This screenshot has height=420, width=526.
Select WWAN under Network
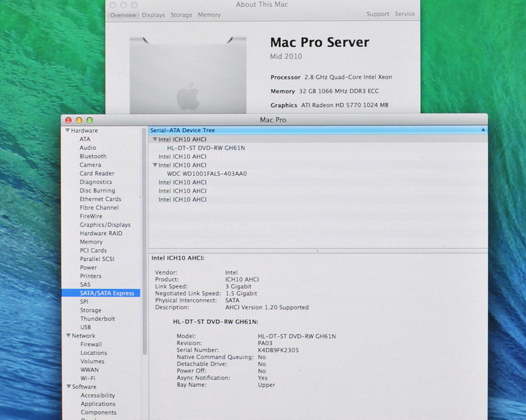pos(90,370)
